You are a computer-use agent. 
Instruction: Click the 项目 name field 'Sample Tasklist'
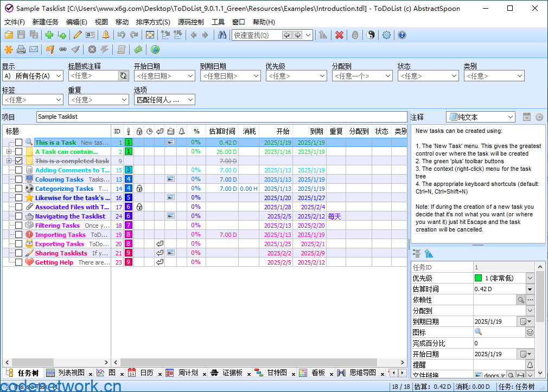pyautogui.click(x=221, y=117)
